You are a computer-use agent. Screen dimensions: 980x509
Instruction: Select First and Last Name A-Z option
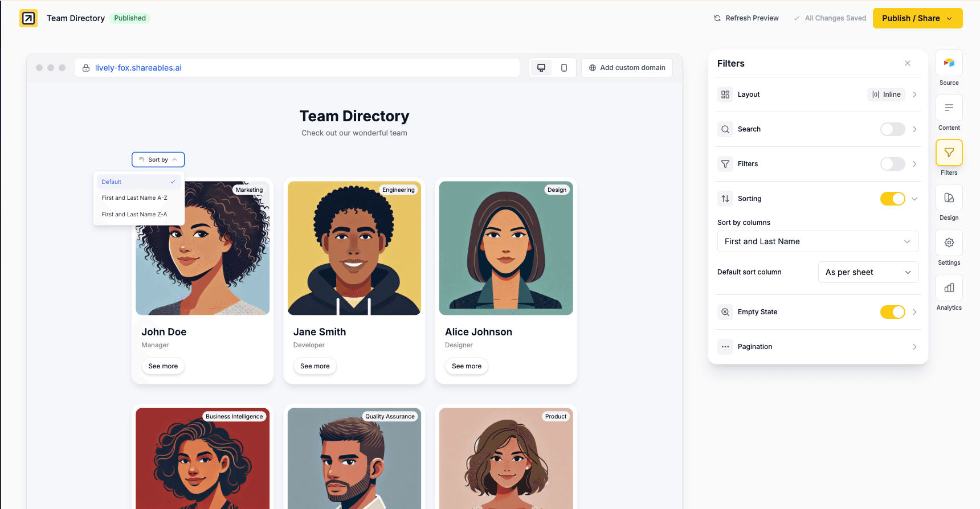coord(134,198)
